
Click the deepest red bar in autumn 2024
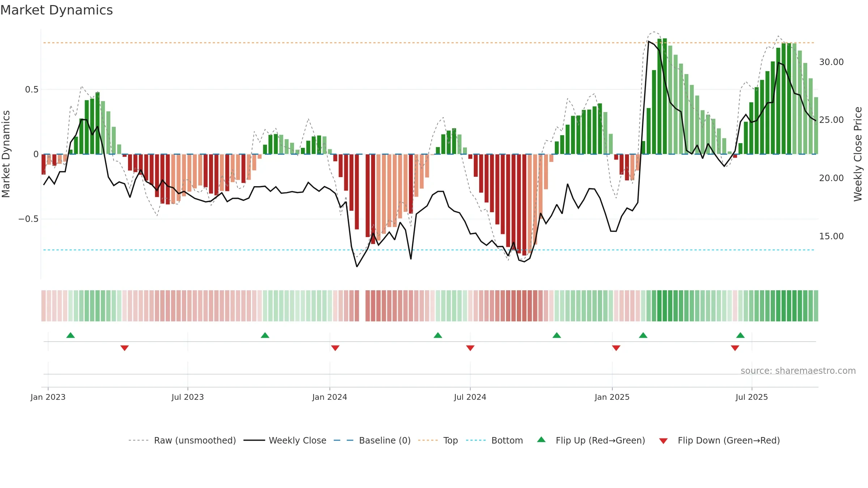[524, 205]
